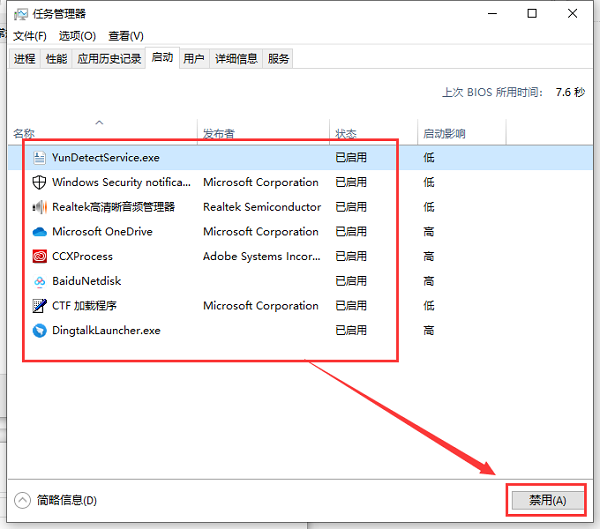Image resolution: width=600 pixels, height=529 pixels.
Task: Sort by 发布者 column header
Action: point(219,133)
